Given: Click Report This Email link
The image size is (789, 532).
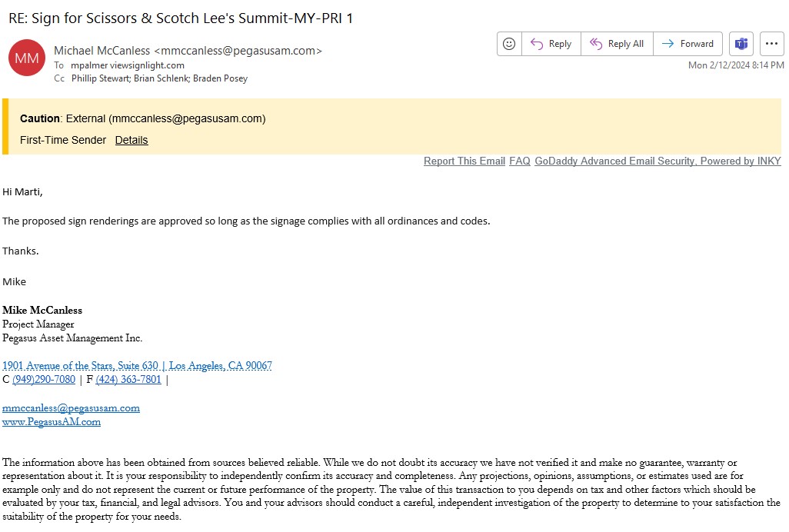Looking at the screenshot, I should [x=464, y=161].
